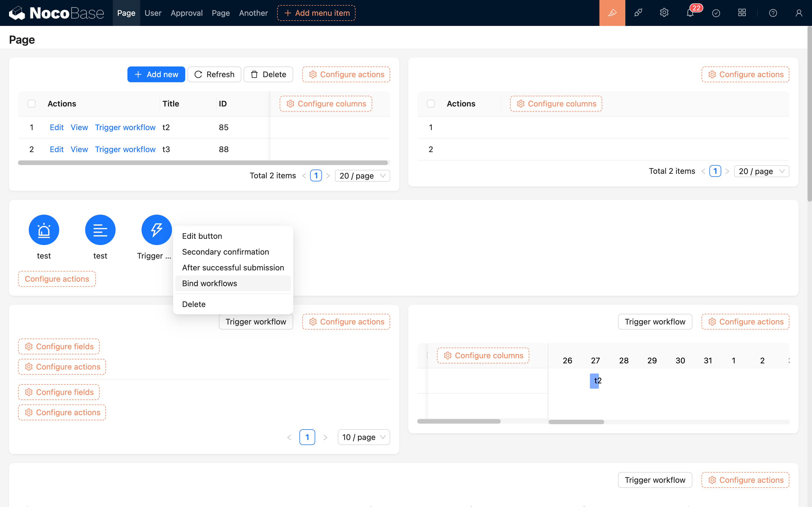Select Bind workflows from the context menu
This screenshot has height=507, width=812.
click(209, 283)
